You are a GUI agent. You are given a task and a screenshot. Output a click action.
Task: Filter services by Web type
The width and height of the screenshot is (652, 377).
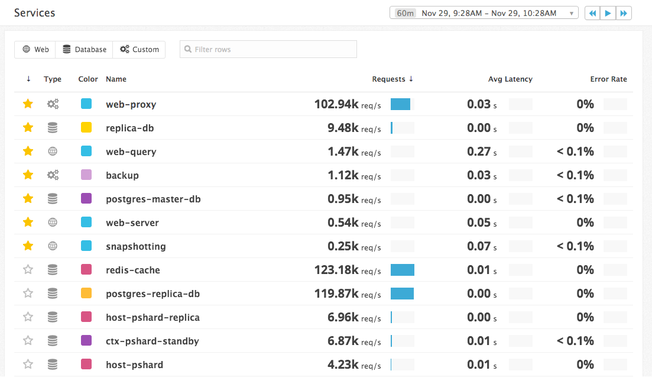(x=35, y=49)
